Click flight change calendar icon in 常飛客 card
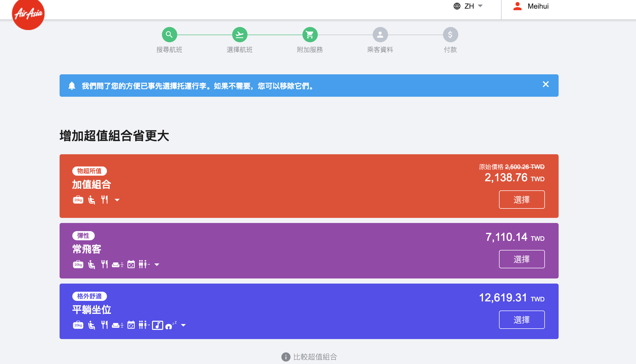 pyautogui.click(x=131, y=264)
